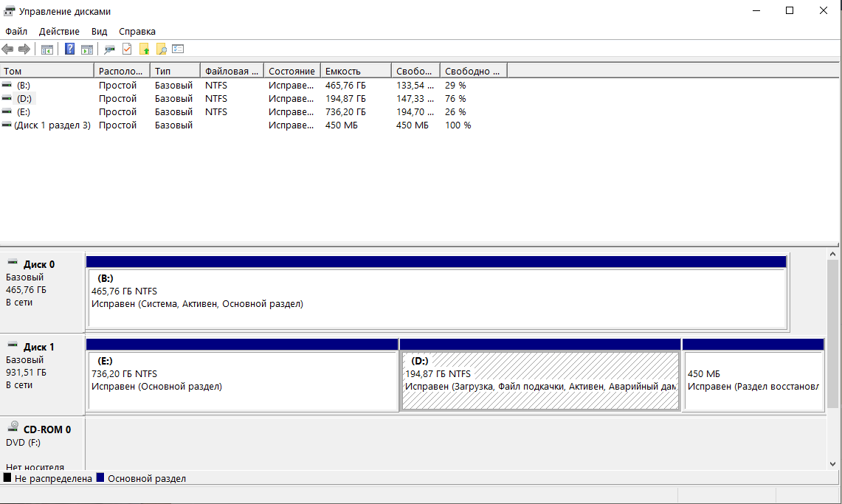Select the (B:) partition block on Диск 0

[435, 298]
